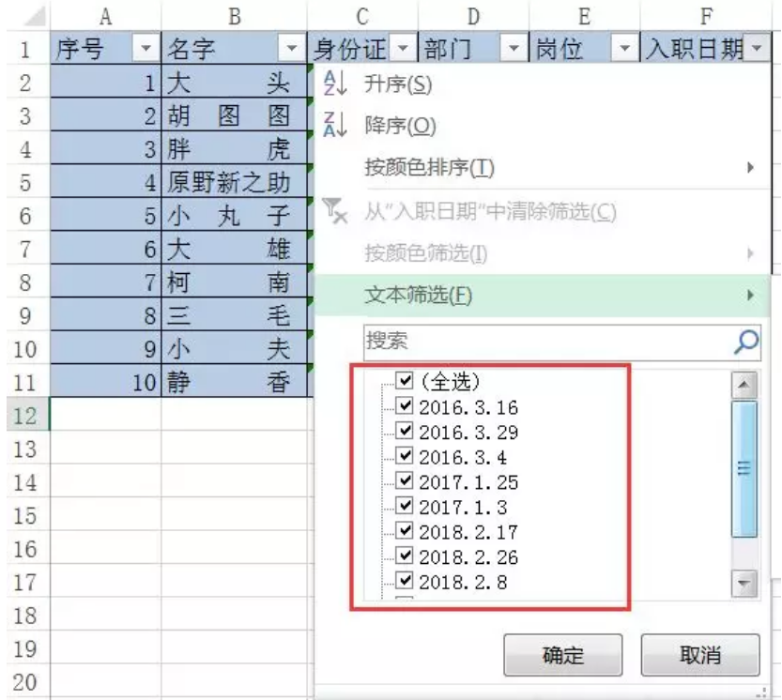
Task: Open the 部门 column filter dropdown
Action: (514, 48)
